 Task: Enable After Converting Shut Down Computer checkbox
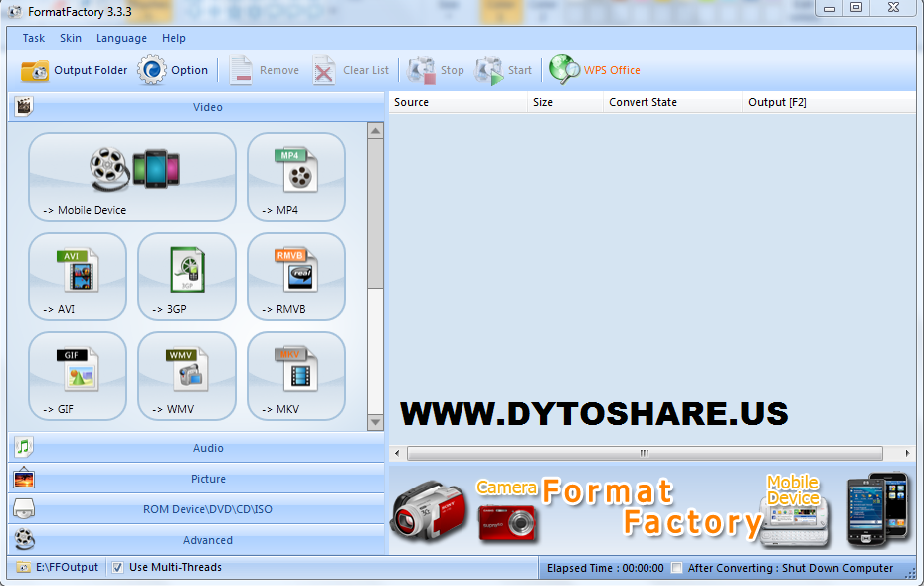click(677, 568)
